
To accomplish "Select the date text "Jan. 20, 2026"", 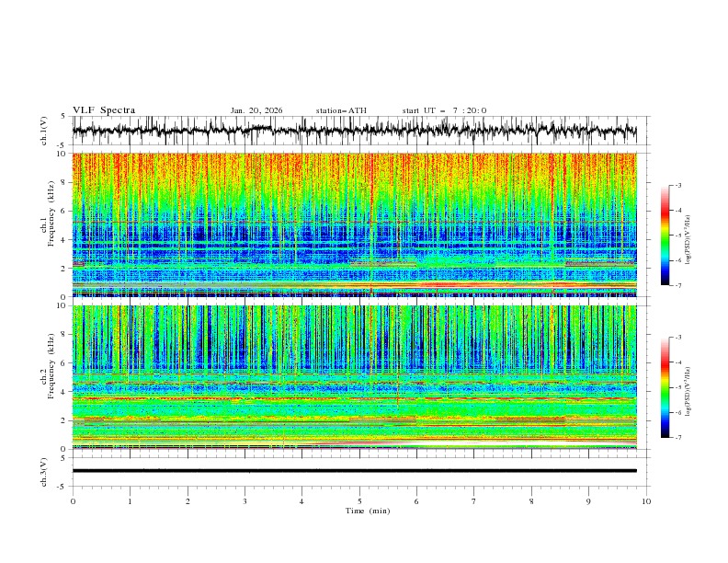I will coord(256,110).
